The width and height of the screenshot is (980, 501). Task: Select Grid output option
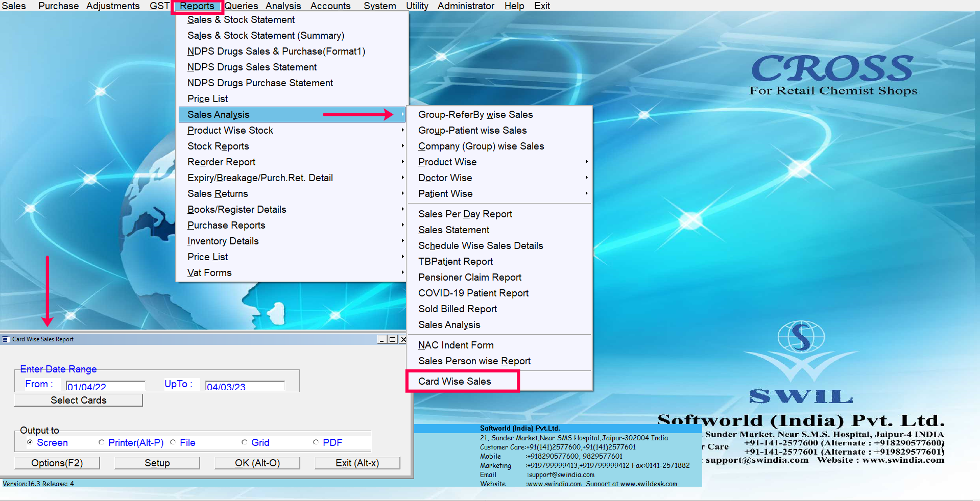pyautogui.click(x=255, y=443)
